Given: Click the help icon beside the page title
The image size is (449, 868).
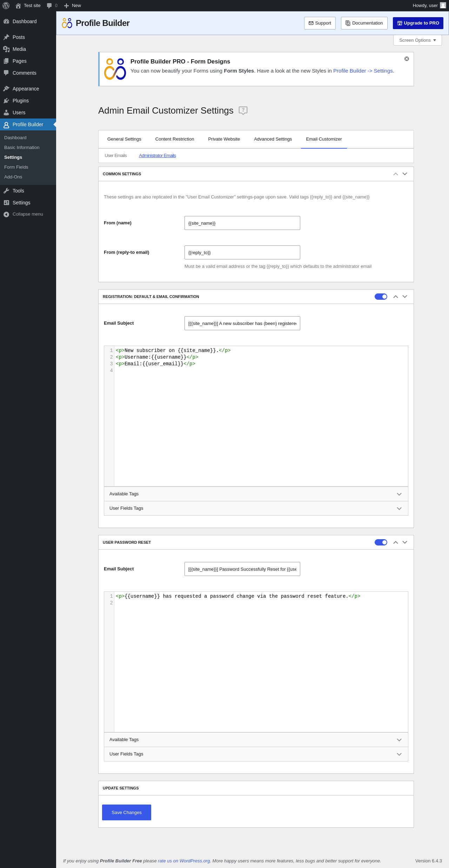Looking at the screenshot, I should pos(243,110).
